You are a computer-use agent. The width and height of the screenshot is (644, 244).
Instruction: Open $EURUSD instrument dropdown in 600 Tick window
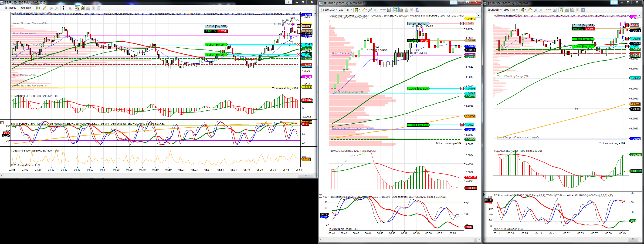pos(11,8)
